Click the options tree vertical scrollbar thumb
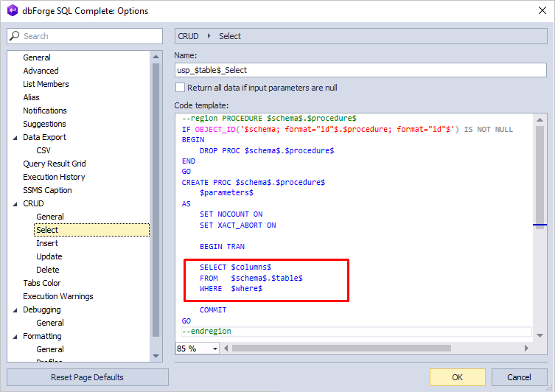 (156, 200)
